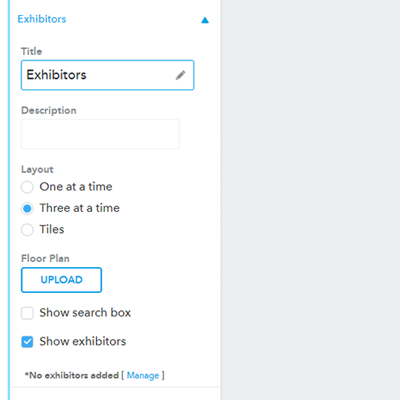Viewport: 400px width, 400px height.
Task: Select the Three at a time radio circle
Action: coord(27,208)
